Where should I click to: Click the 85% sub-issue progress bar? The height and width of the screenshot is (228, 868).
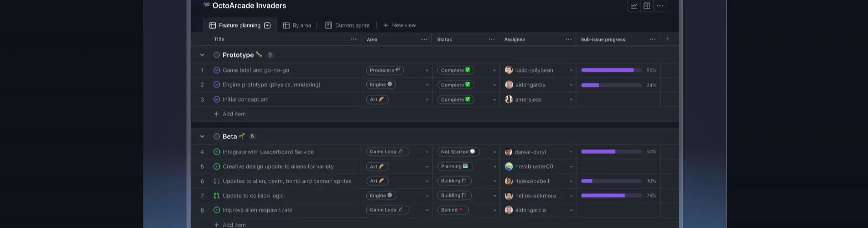point(611,70)
